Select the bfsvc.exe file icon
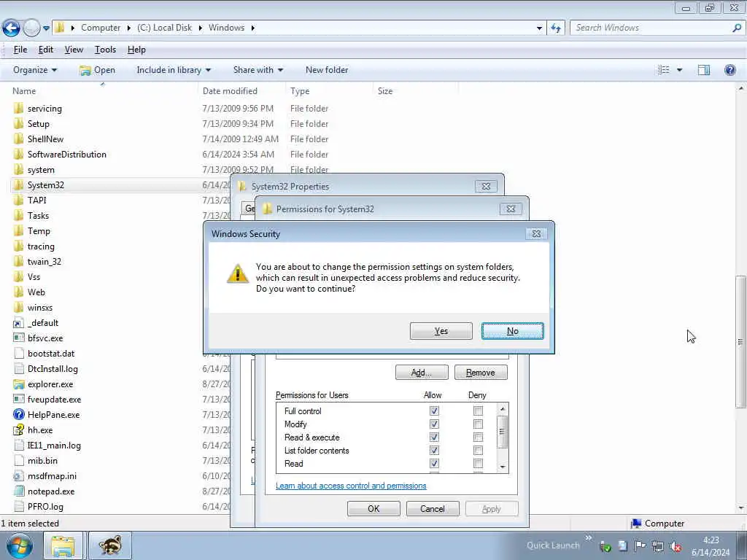The height and width of the screenshot is (560, 747). [18, 338]
